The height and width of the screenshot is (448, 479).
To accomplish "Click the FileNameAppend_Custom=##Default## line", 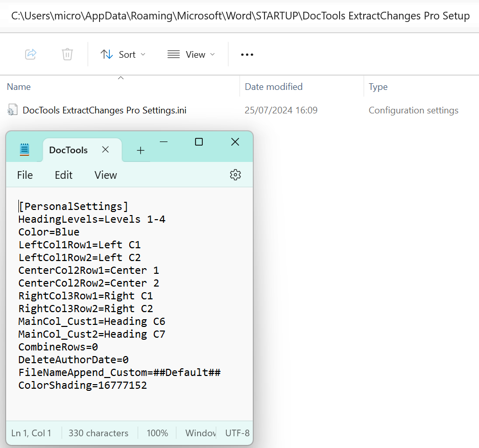I will click(119, 373).
